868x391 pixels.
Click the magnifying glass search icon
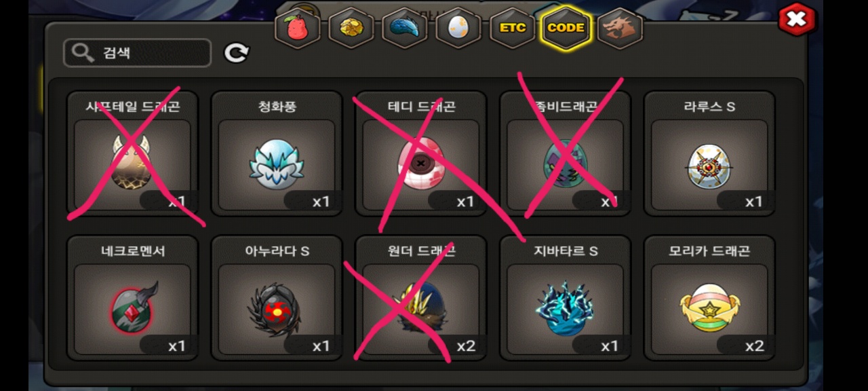83,53
